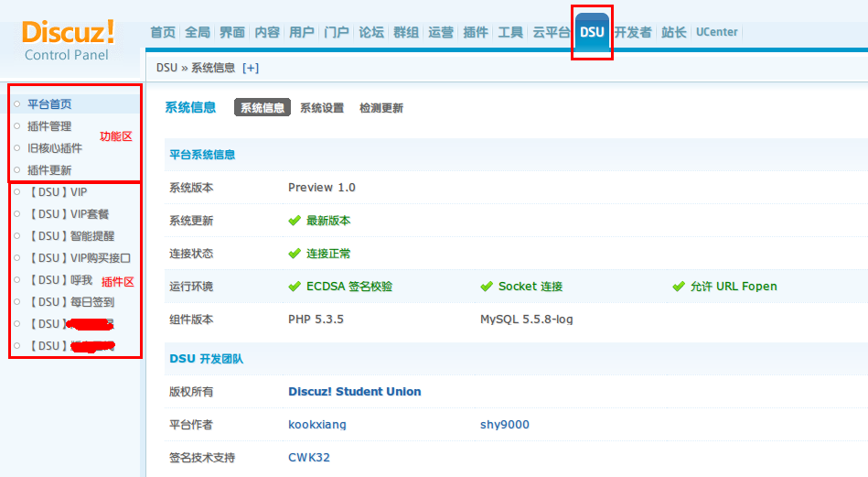The height and width of the screenshot is (477, 868).
Task: Switch to the 检测更新 sub-tab
Action: point(381,108)
